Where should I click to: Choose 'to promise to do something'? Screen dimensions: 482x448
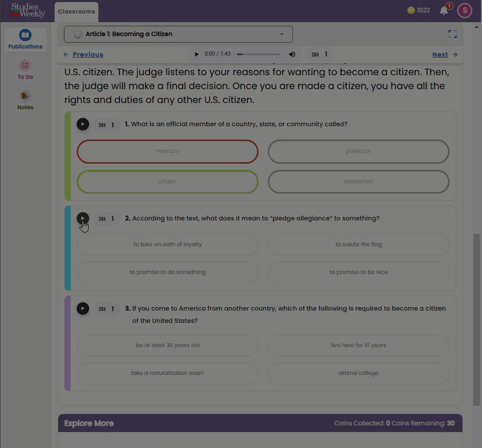click(167, 272)
